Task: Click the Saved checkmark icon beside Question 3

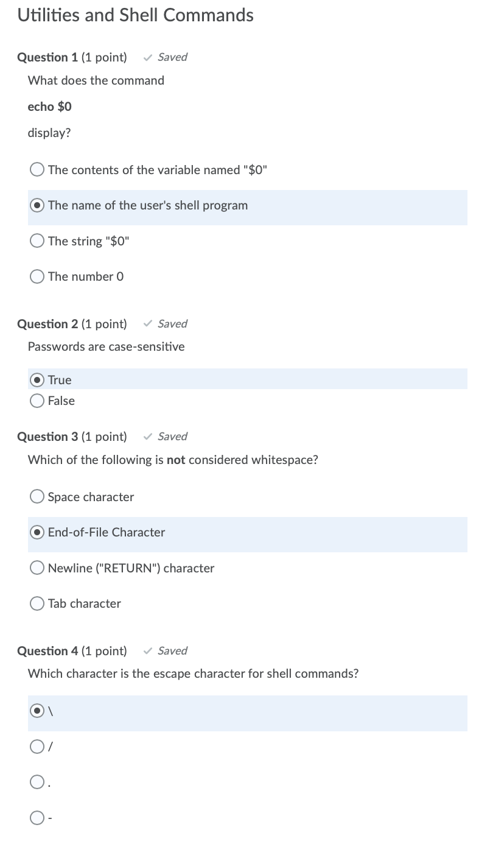Action: coord(147,436)
